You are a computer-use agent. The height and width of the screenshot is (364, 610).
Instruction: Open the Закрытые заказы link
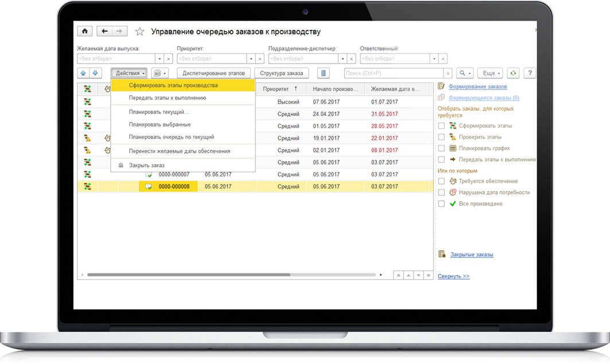click(x=472, y=255)
